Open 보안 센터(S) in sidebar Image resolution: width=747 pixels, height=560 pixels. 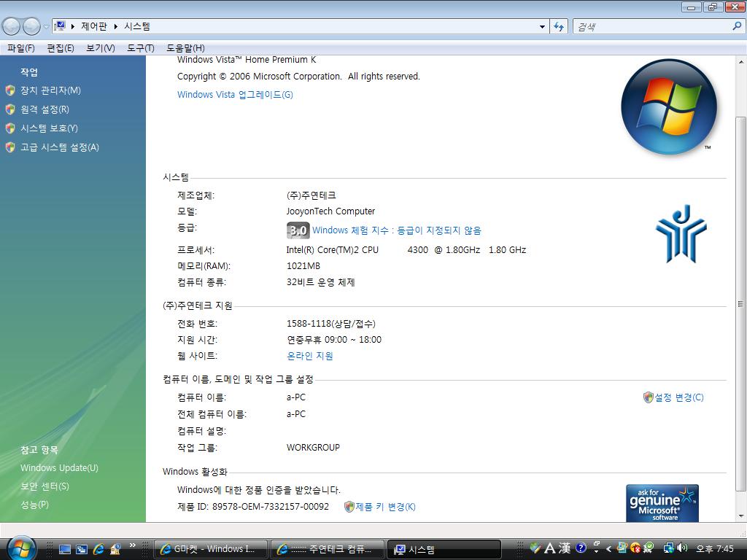44,486
